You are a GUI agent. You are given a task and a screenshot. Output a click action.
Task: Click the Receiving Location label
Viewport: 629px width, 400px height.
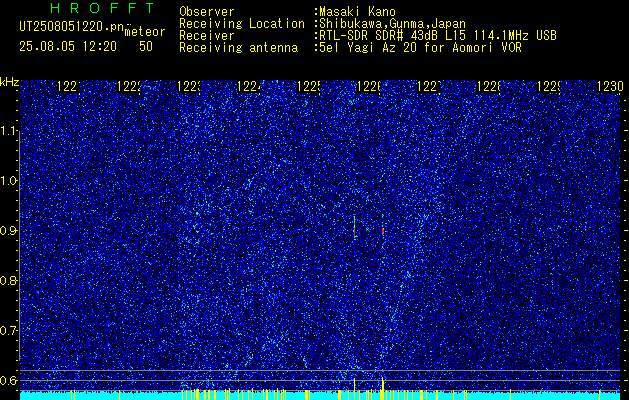click(242, 24)
